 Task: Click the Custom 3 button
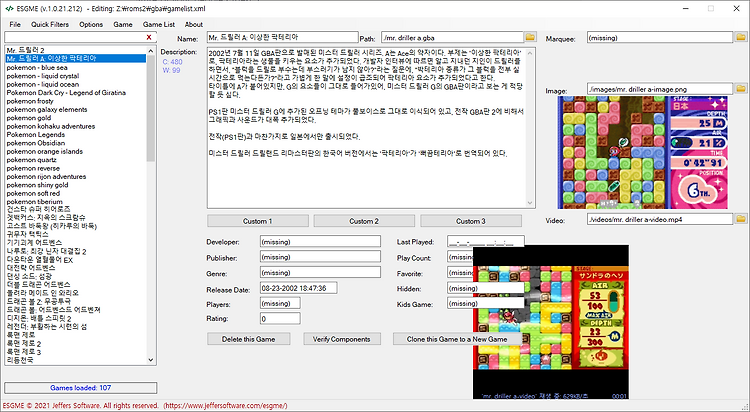point(471,221)
